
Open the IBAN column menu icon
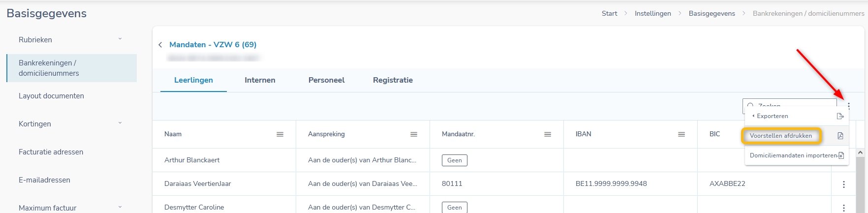coord(682,134)
